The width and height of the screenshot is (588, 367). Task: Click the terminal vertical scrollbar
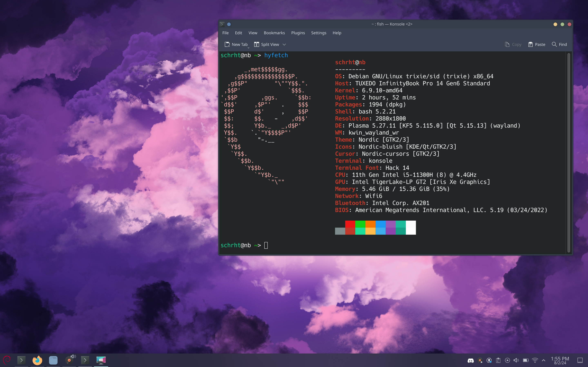[569, 153]
